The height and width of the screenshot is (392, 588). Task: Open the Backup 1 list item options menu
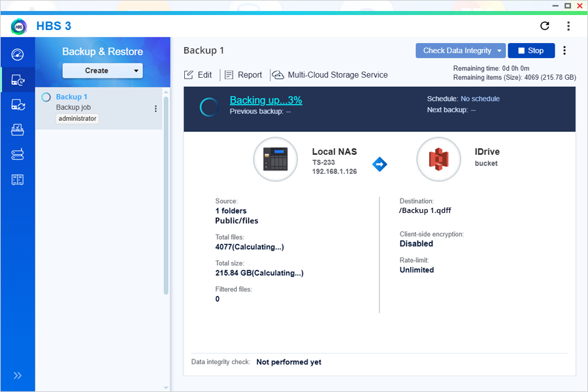pyautogui.click(x=155, y=109)
